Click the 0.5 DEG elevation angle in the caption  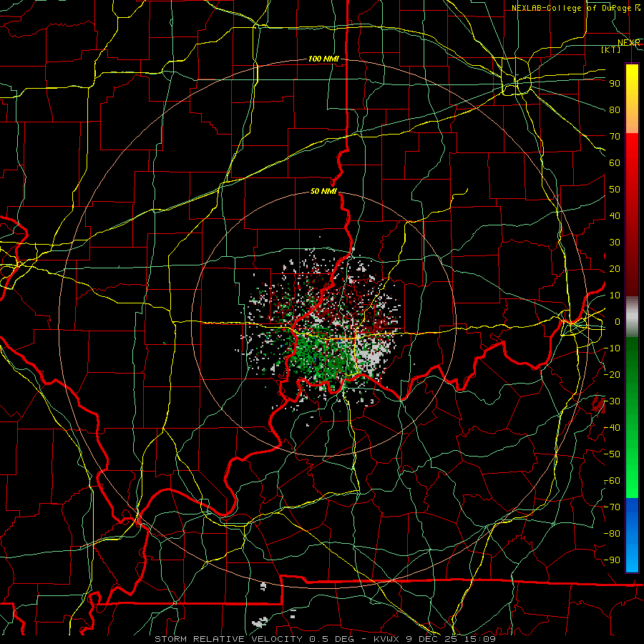coord(332,639)
